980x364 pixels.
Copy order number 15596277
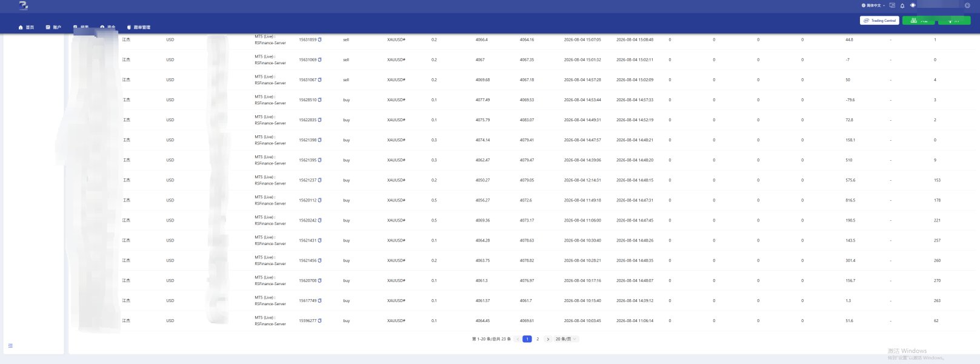(x=320, y=321)
